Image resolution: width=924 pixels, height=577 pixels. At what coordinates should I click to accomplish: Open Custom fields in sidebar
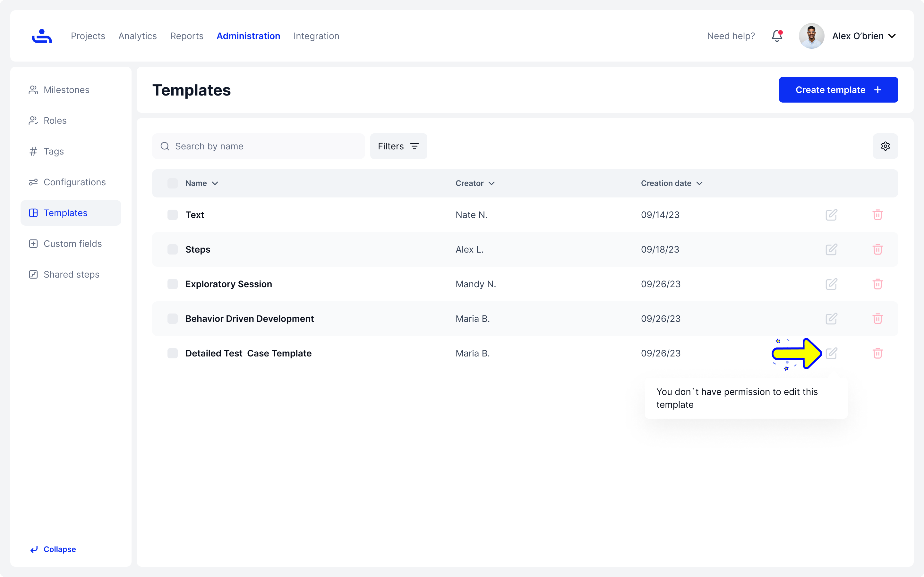point(73,244)
